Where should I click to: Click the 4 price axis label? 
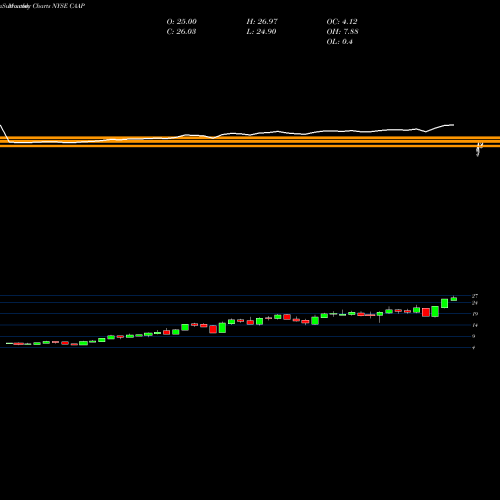pos(474,348)
